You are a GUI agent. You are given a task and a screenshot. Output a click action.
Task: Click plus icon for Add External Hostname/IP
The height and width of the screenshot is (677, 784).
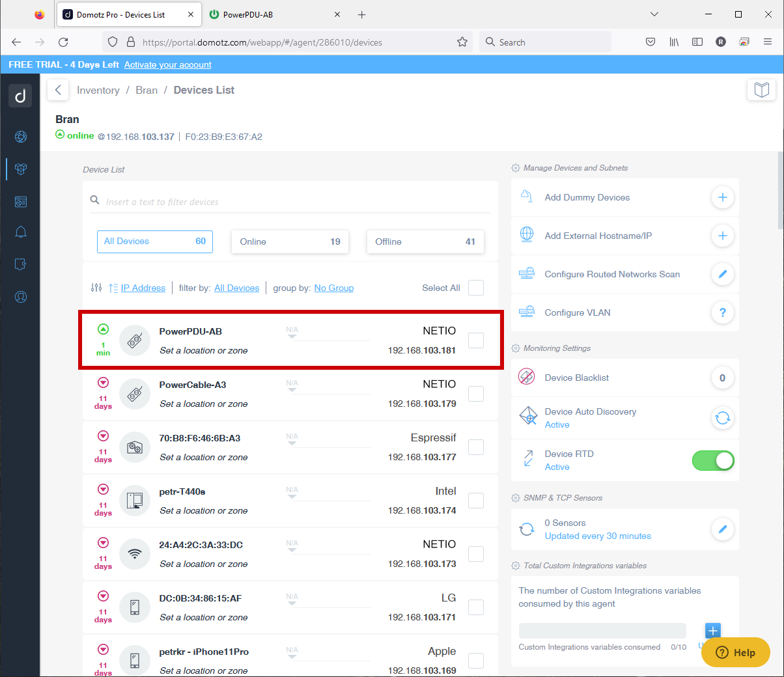[x=722, y=236]
